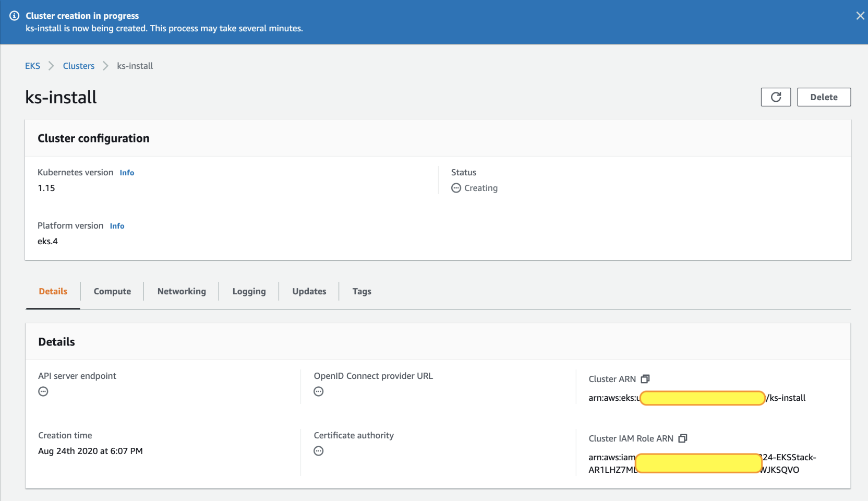This screenshot has height=501, width=868.
Task: Copy the Cluster IAM Role ARN
Action: (x=683, y=438)
